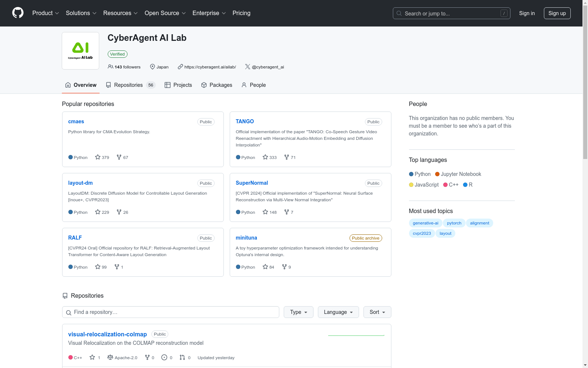The width and height of the screenshot is (588, 368).
Task: Click the Find a repository input
Action: click(x=171, y=312)
